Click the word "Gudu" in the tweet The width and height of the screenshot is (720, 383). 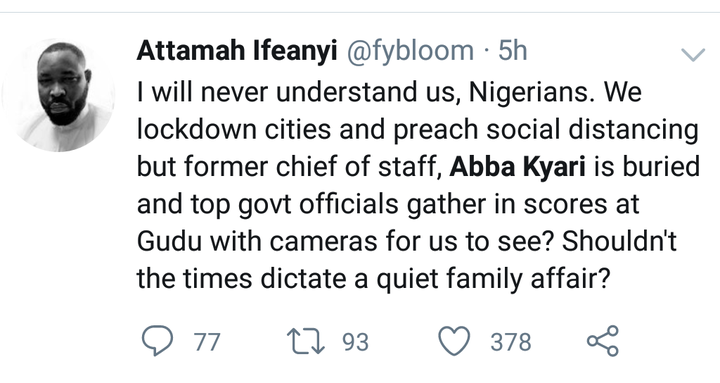(169, 241)
